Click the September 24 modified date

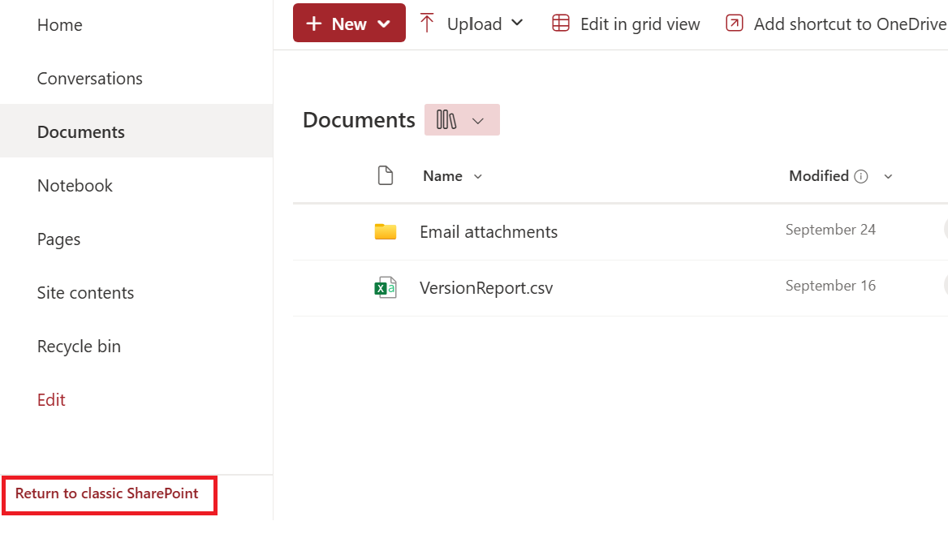(x=830, y=230)
